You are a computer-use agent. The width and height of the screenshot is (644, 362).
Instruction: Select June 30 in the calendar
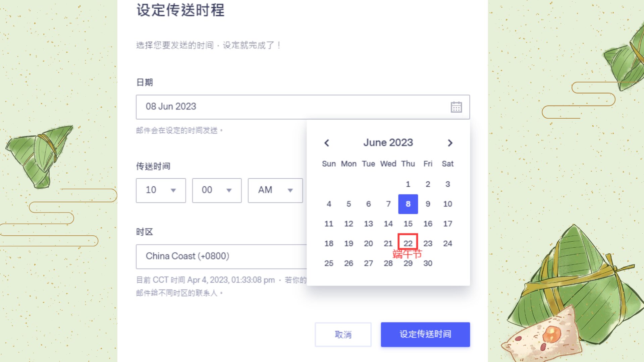(428, 263)
